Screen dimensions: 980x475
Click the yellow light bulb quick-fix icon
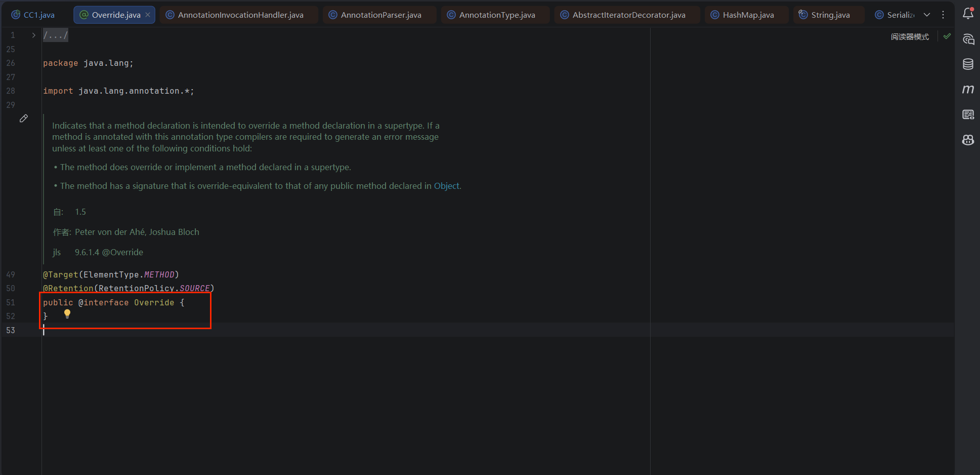pos(67,314)
